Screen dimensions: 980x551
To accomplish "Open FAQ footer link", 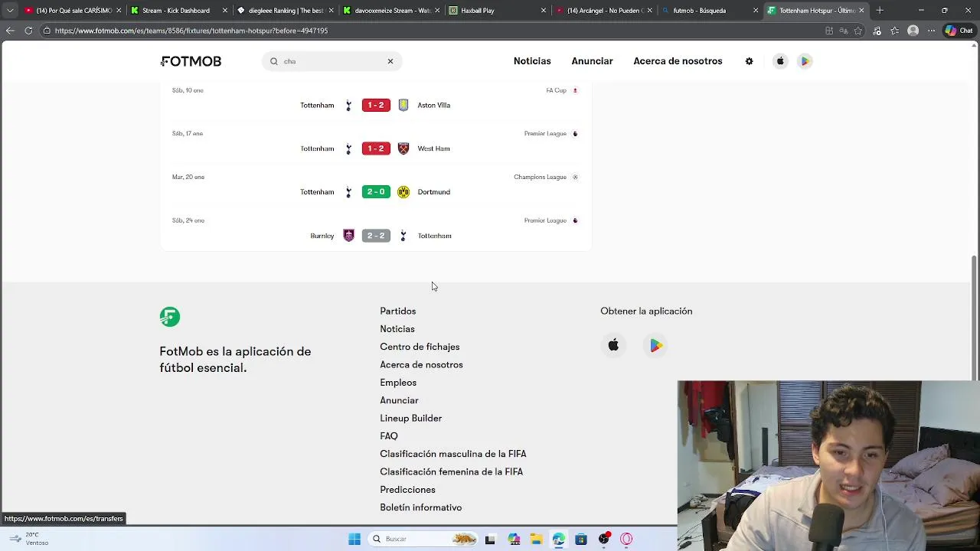I will [x=389, y=436].
